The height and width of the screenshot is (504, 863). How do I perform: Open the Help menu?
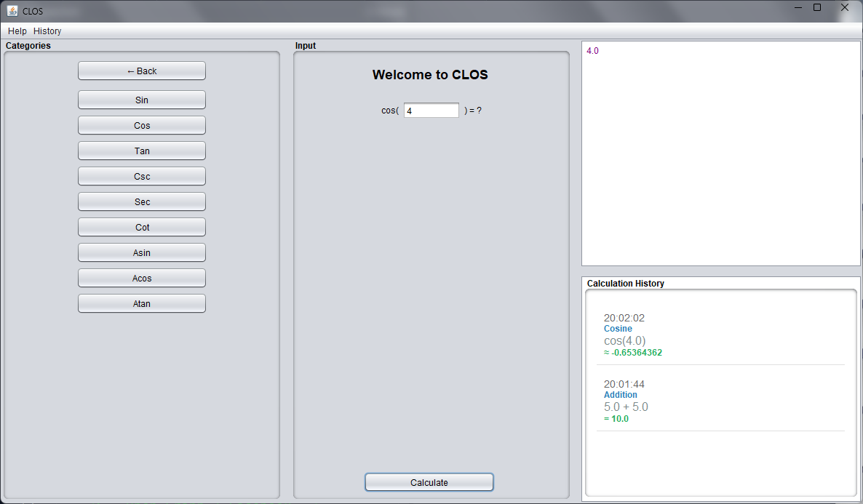[17, 31]
